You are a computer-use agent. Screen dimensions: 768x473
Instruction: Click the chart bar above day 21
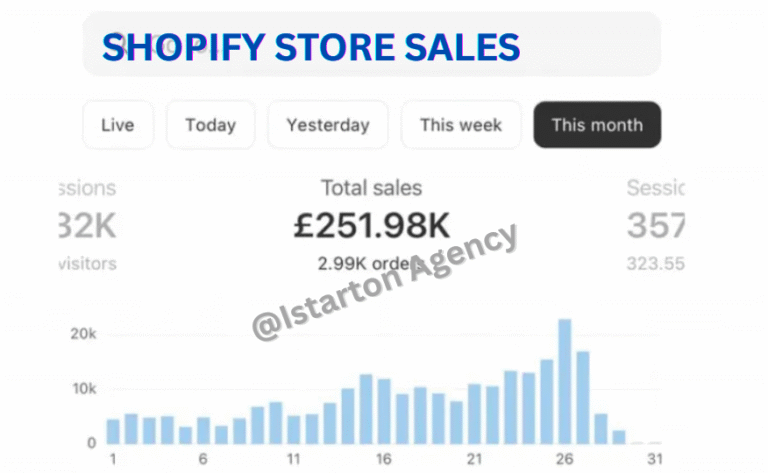click(x=474, y=413)
